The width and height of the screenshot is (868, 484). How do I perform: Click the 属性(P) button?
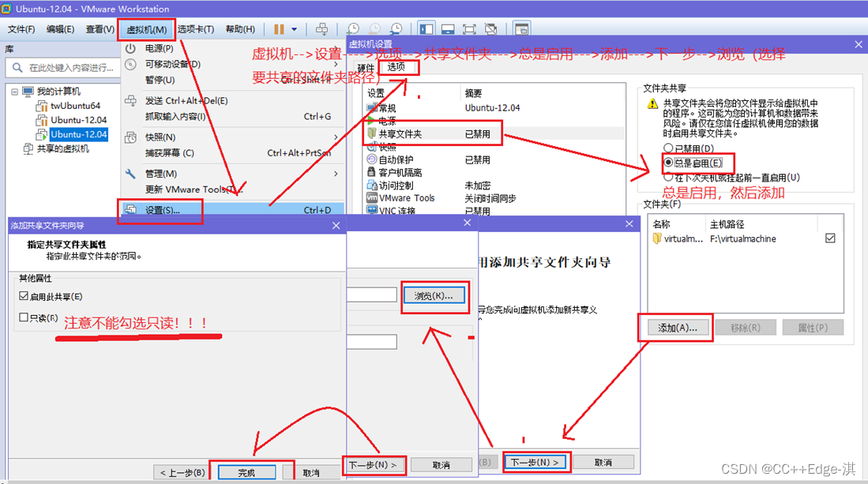point(814,328)
